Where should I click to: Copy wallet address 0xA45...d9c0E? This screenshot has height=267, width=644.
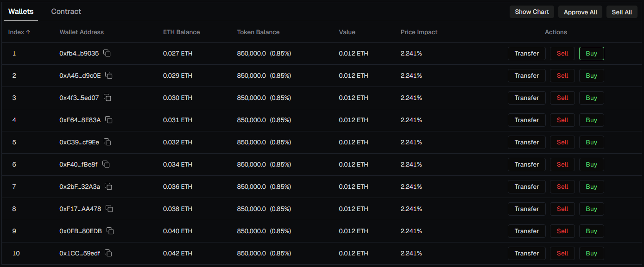point(109,75)
